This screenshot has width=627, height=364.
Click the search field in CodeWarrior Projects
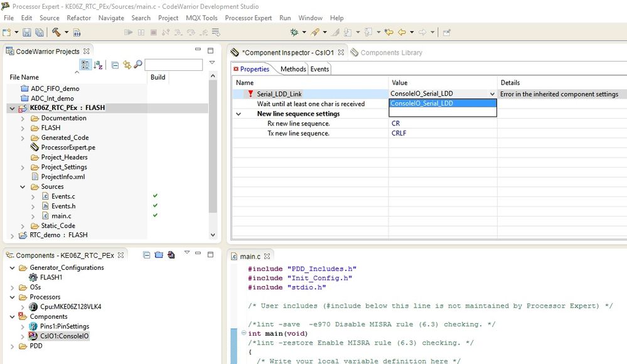173,65
